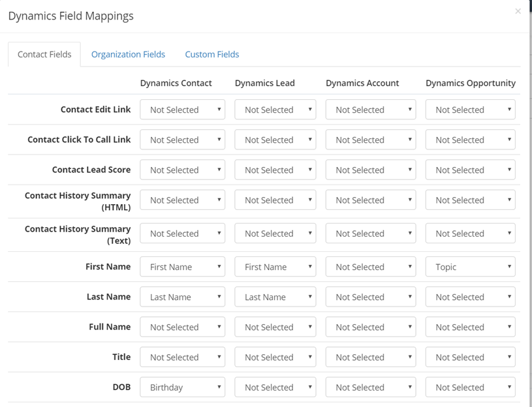The image size is (532, 407).
Task: Open Dynamics Account dropdown for Click To Call Link
Action: coord(371,140)
